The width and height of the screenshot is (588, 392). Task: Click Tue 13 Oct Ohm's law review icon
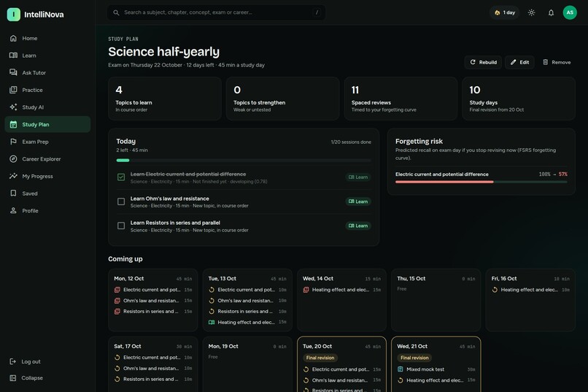(x=212, y=301)
